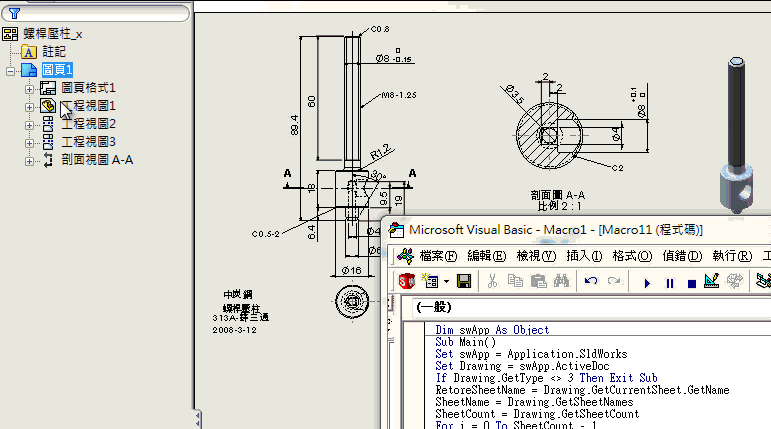Image resolution: width=771 pixels, height=429 pixels.
Task: Expand the 工程視圖3 tree node
Action: (x=29, y=143)
